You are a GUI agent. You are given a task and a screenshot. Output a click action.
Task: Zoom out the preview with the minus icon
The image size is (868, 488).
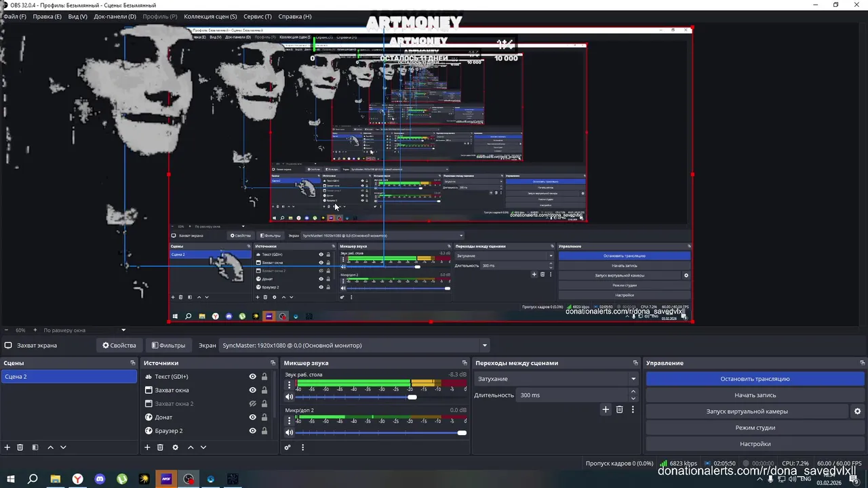[x=6, y=330]
